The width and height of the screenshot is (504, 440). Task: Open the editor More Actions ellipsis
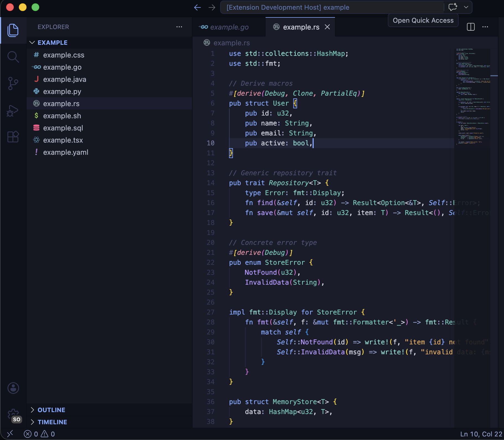[485, 27]
